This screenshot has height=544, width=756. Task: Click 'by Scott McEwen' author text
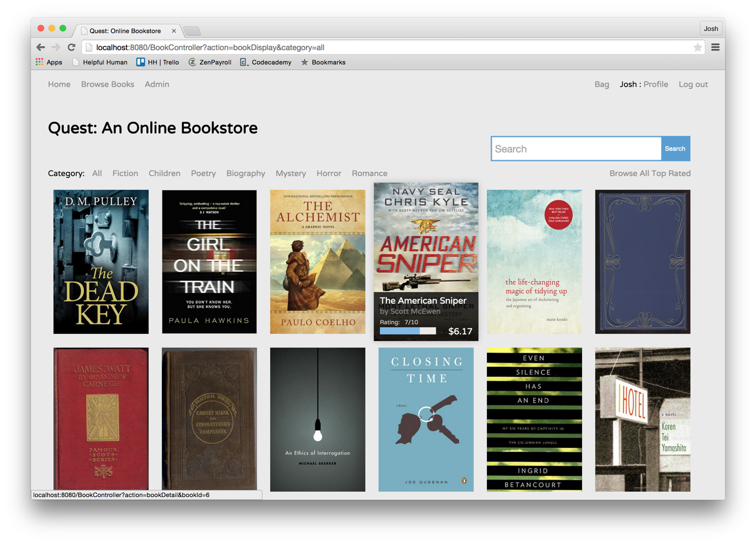pos(410,311)
